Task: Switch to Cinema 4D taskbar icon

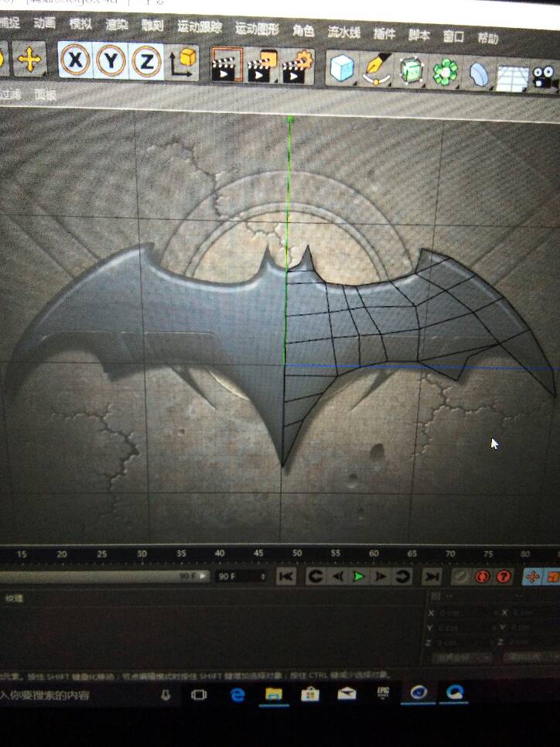Action: point(418,692)
